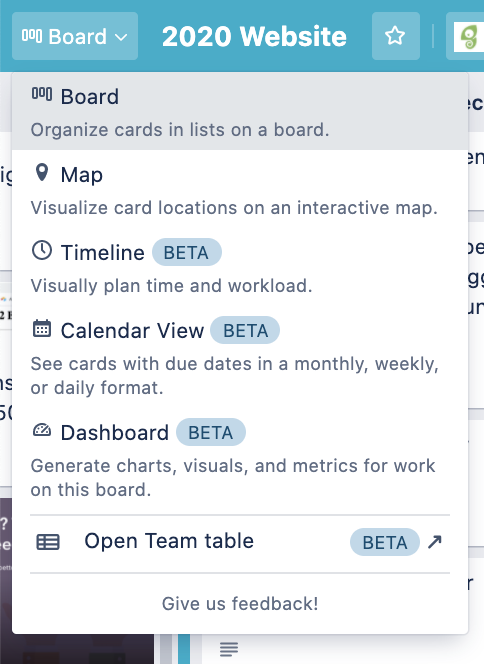Click the Dashboard gauge icon

(42, 431)
